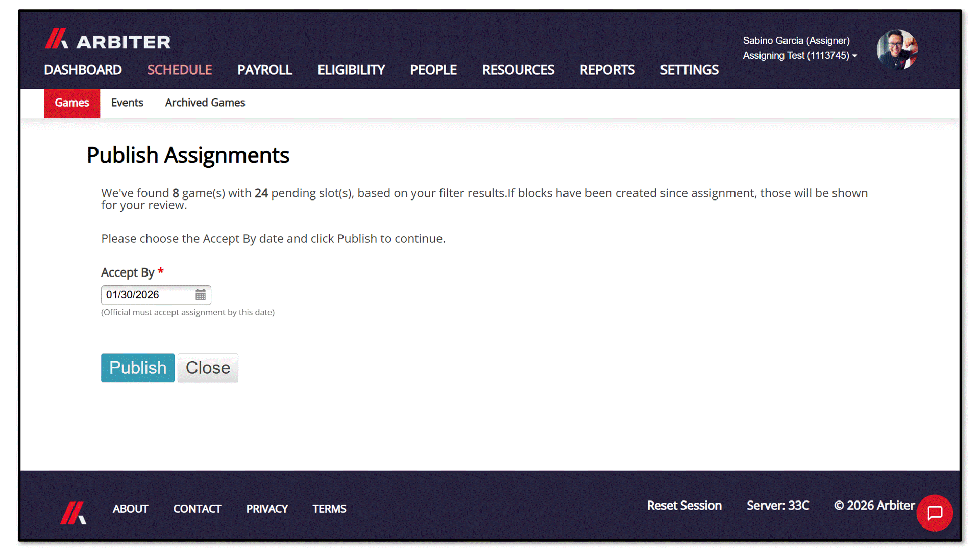Viewport: 980px width, 551px height.
Task: Open the SETTINGS menu
Action: [x=689, y=70]
